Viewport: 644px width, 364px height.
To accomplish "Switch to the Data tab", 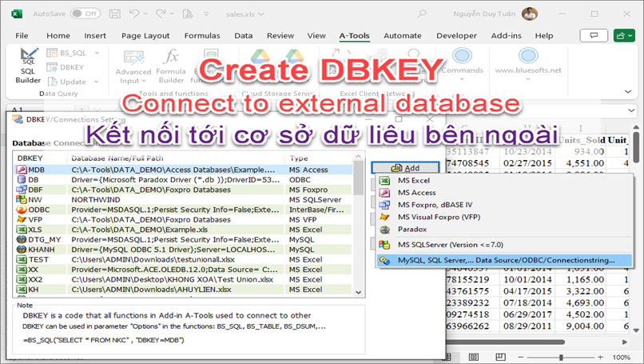I will click(244, 36).
